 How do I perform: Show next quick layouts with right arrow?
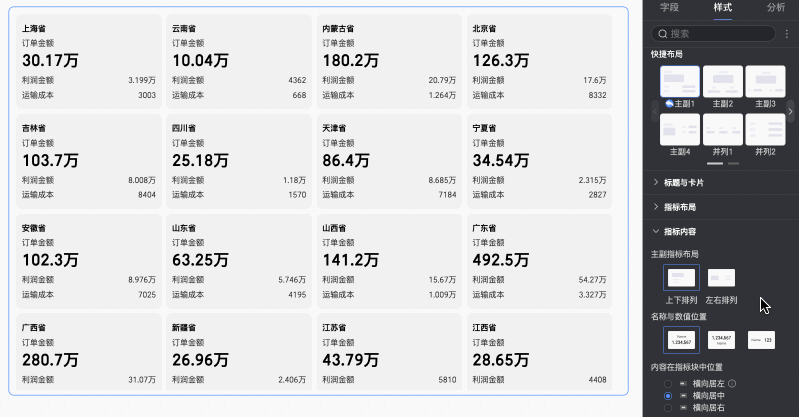(790, 111)
